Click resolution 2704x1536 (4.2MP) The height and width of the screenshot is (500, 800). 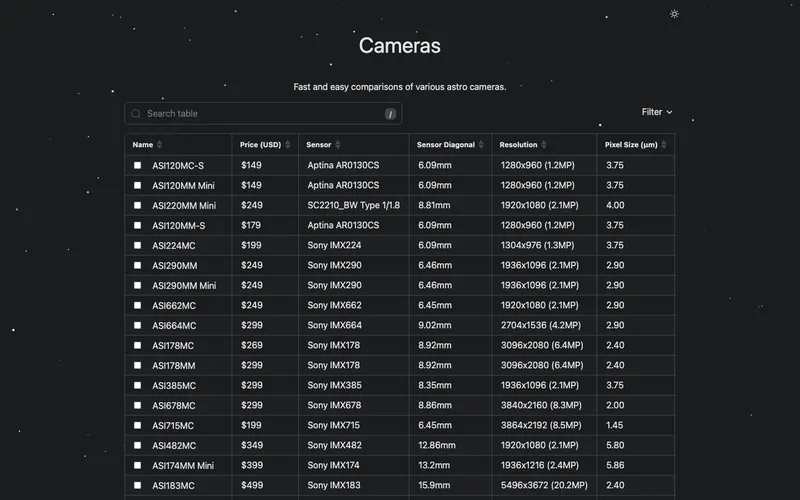point(541,325)
